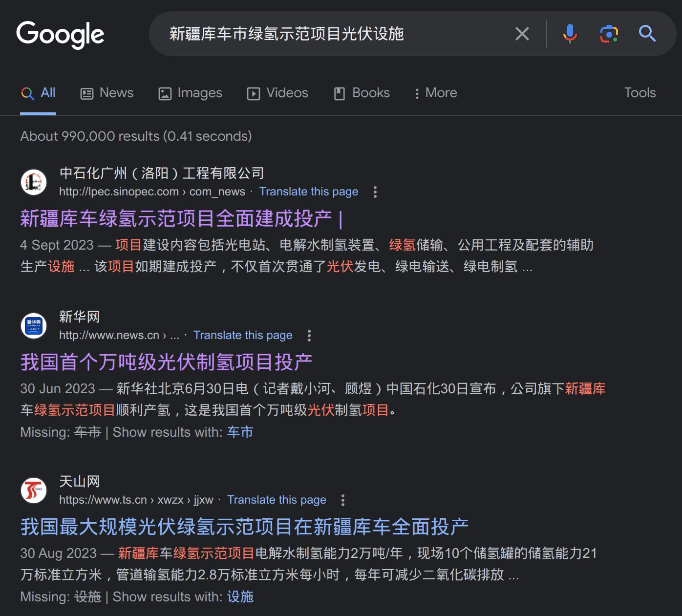
Task: Open result 我国首个万吨级光伏制氢项目投产
Action: pyautogui.click(x=166, y=362)
